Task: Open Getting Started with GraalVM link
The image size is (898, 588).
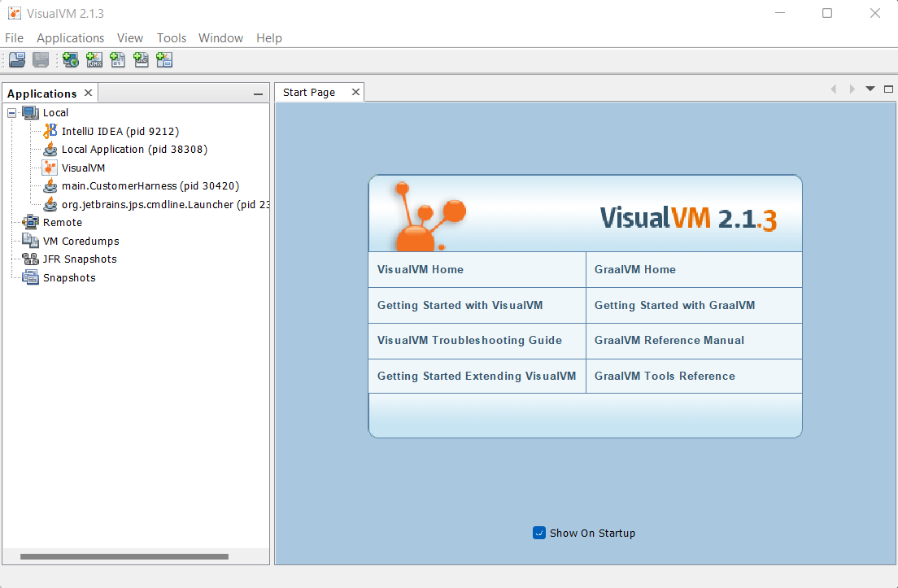Action: [x=674, y=305]
